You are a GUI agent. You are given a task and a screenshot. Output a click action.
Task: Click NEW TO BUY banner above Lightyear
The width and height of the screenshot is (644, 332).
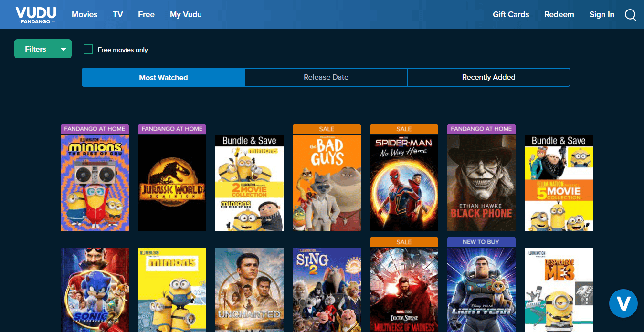coord(481,242)
